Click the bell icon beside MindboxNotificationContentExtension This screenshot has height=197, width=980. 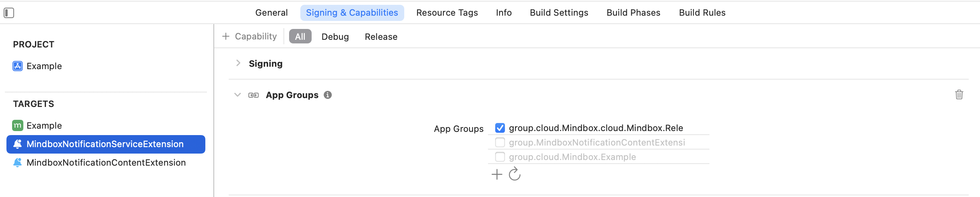17,162
